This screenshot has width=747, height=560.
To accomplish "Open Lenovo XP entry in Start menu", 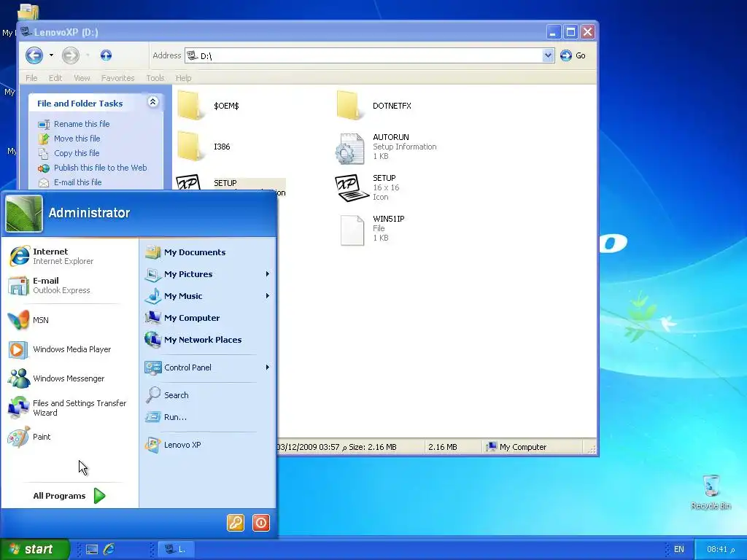I will [208, 445].
